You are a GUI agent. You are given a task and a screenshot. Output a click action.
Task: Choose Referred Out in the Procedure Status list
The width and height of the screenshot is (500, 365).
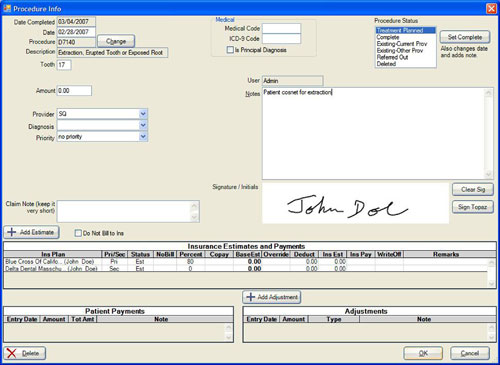392,57
